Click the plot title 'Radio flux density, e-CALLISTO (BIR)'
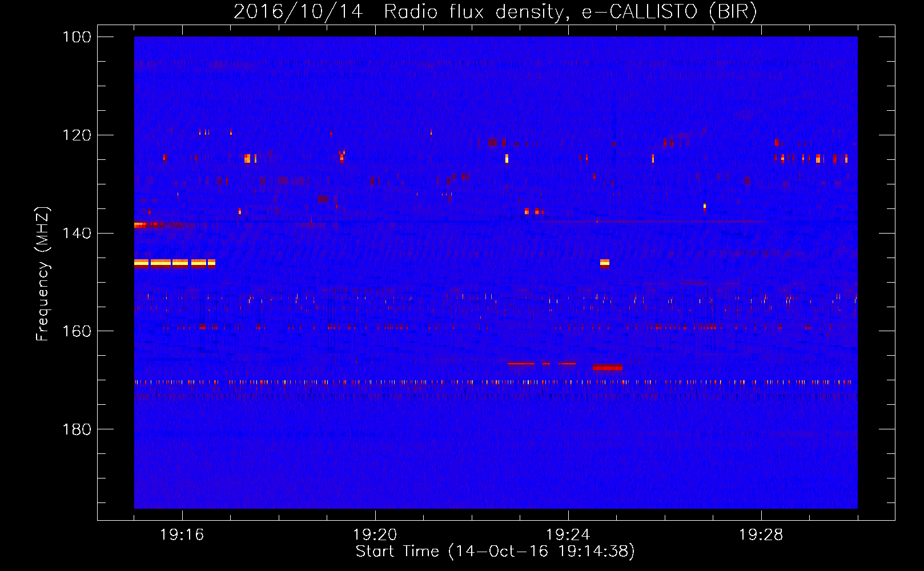 [570, 11]
